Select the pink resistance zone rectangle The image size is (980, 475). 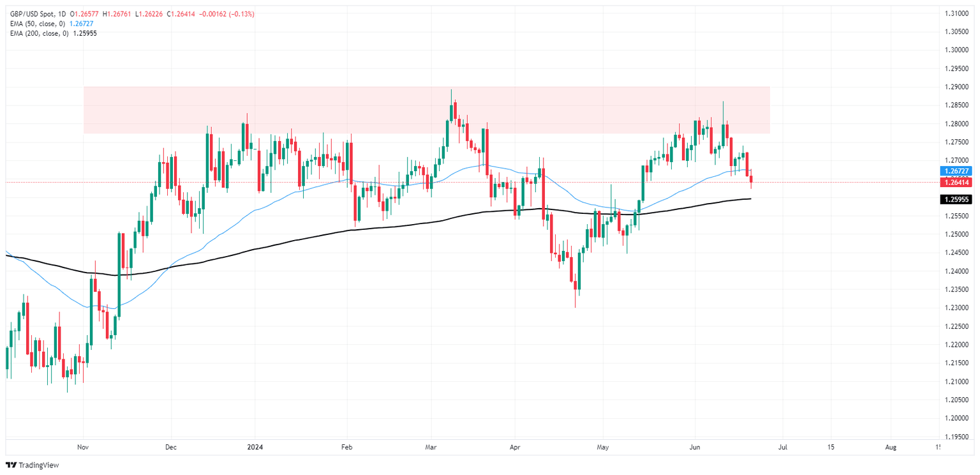tap(426, 110)
